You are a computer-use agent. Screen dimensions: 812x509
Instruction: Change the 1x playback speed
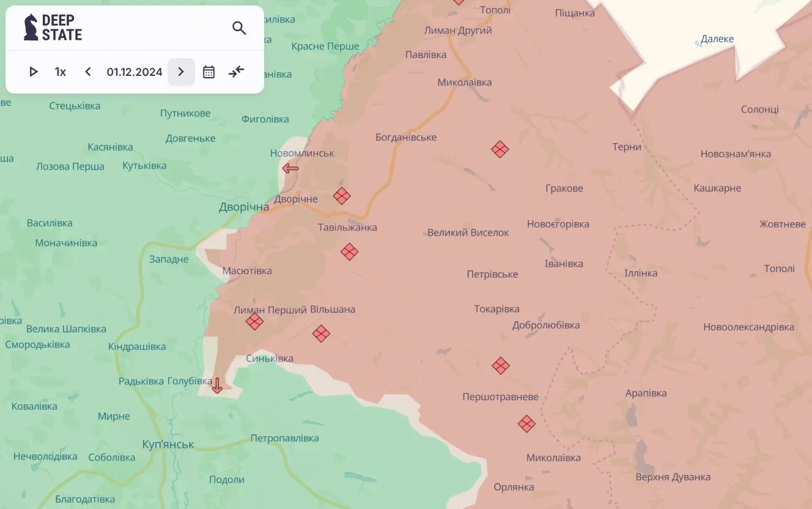point(61,72)
